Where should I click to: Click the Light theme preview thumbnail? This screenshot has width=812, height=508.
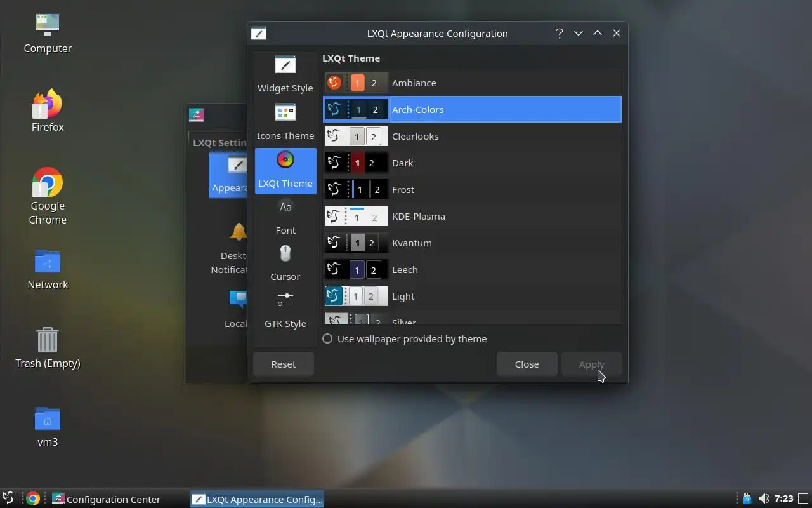[356, 296]
